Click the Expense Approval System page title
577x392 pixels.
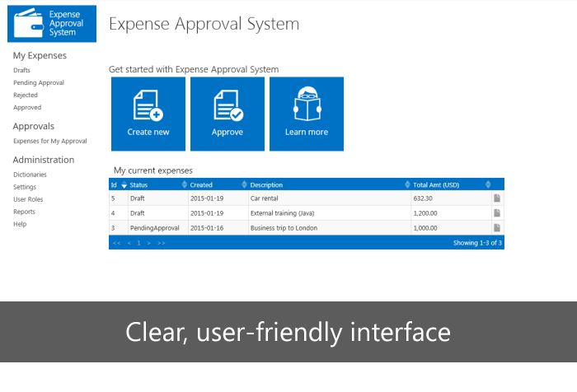[204, 24]
